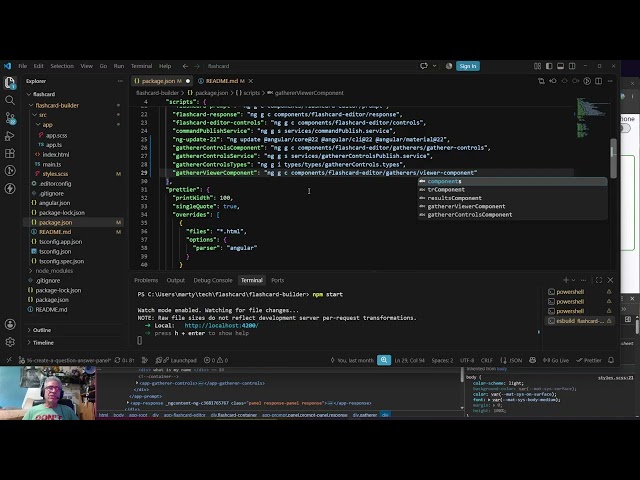
Task: Open the Explorer view in activity bar
Action: coord(9,83)
